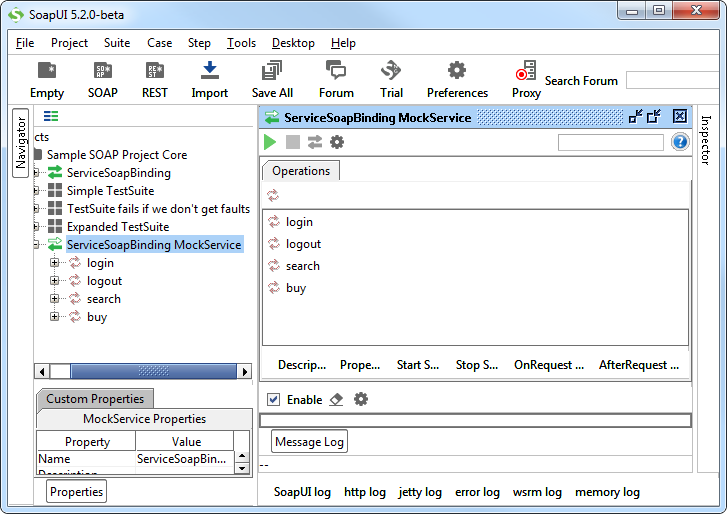Collapse the ServiceSoapBinding MockService node

coord(37,244)
